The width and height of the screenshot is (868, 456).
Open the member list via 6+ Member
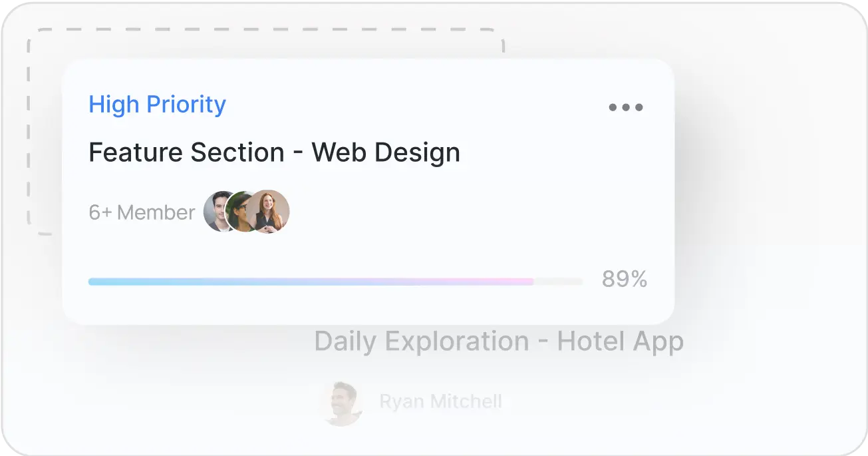click(142, 212)
